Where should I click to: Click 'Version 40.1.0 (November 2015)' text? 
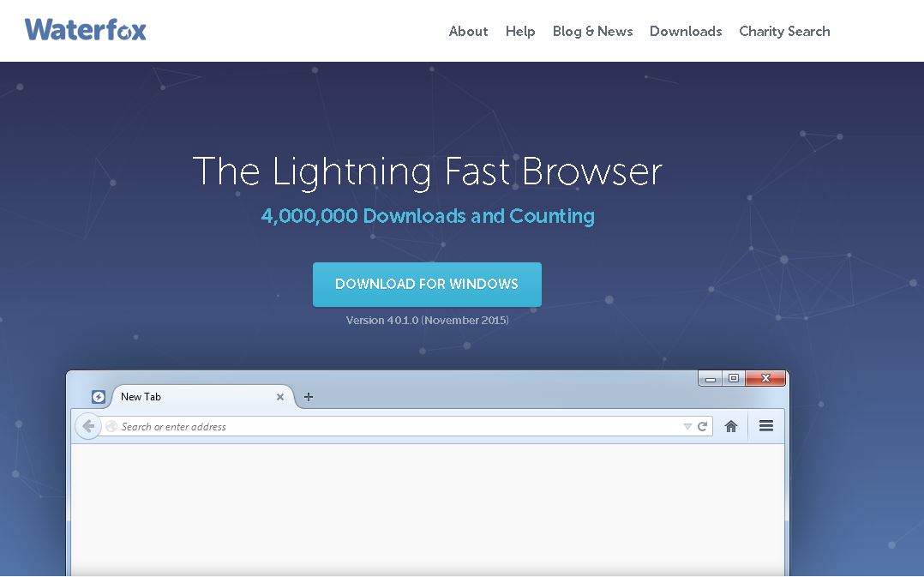point(427,320)
